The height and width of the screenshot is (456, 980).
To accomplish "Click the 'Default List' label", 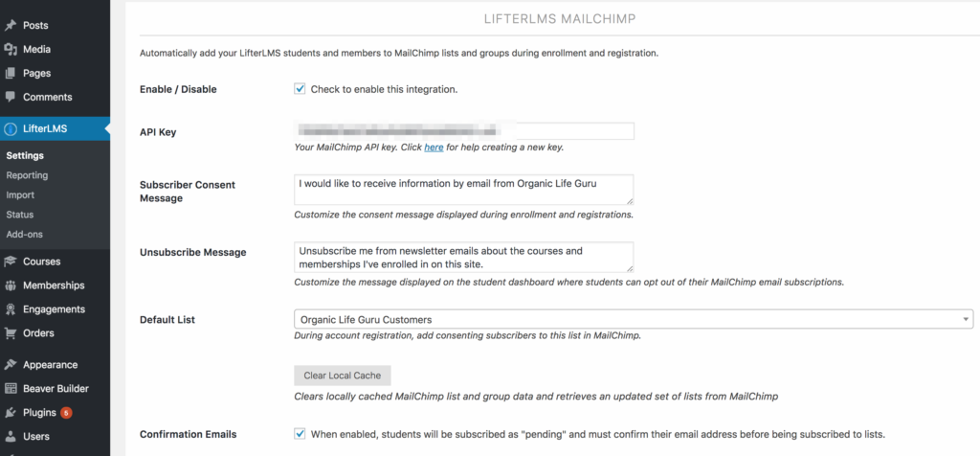I will coord(167,320).
